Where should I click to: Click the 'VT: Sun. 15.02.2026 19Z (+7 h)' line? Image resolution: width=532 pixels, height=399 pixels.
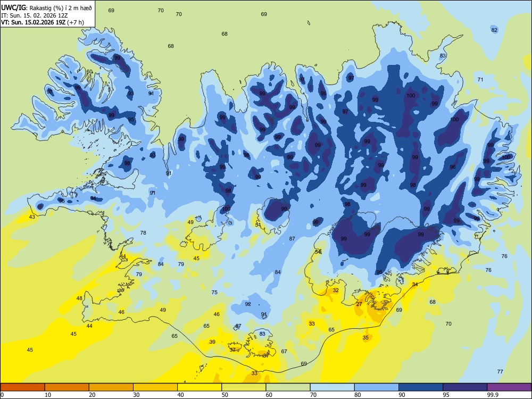click(43, 22)
